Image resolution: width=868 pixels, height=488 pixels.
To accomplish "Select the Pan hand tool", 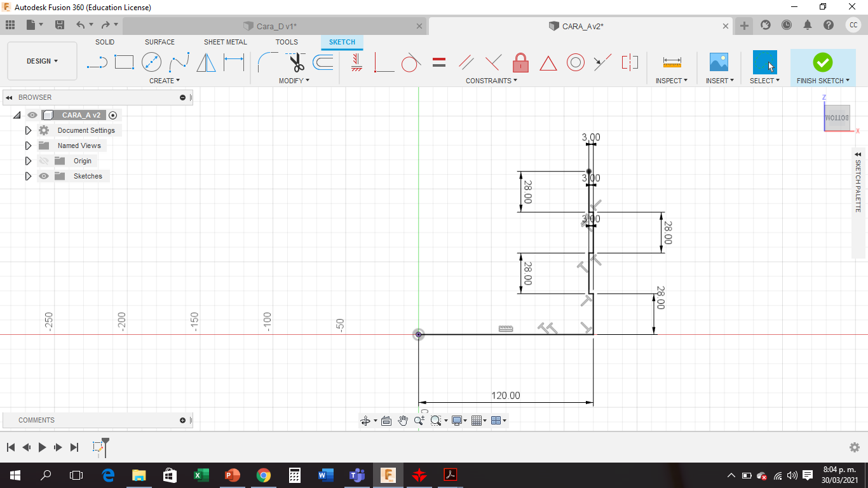I will point(403,421).
